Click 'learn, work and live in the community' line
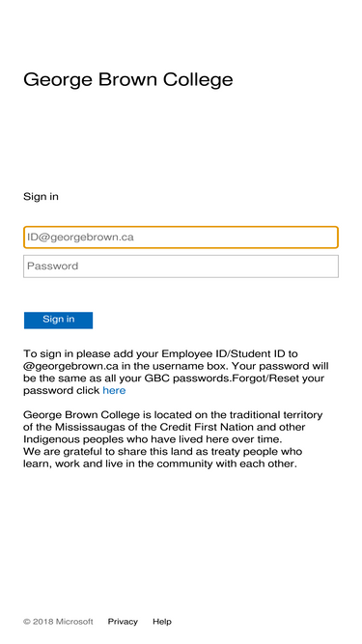The height and width of the screenshot is (644, 362). (x=123, y=463)
